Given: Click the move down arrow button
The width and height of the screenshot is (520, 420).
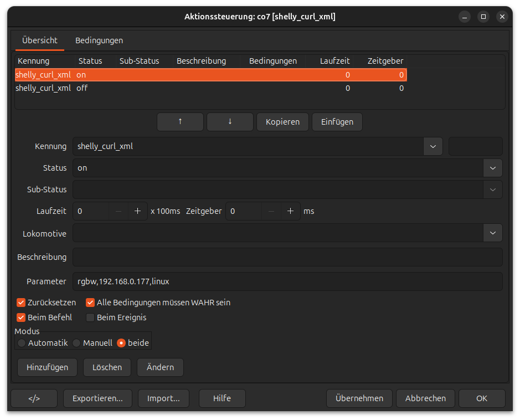Looking at the screenshot, I should tap(230, 122).
